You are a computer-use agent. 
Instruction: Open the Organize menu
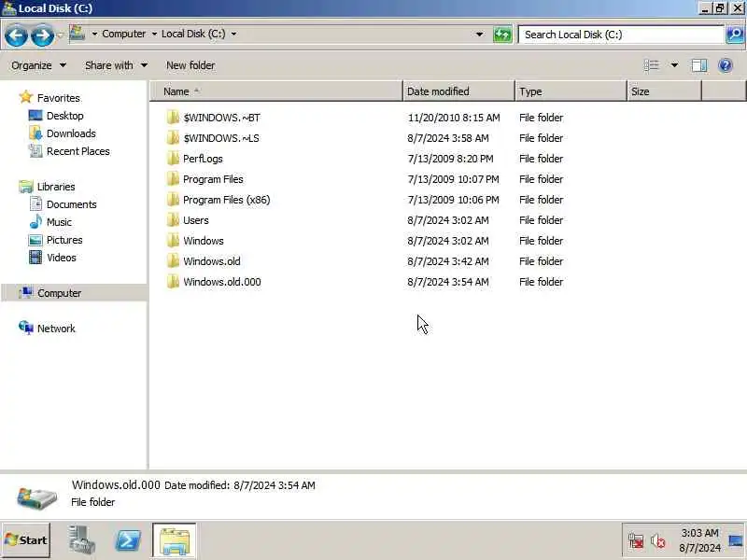click(38, 65)
